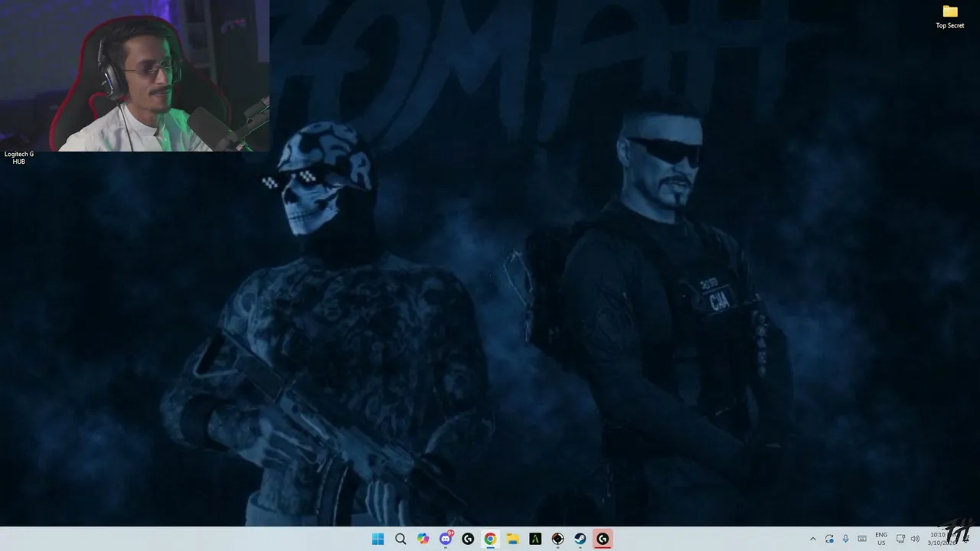Viewport: 980px width, 551px height.
Task: Open Steam from the taskbar
Action: click(x=580, y=539)
